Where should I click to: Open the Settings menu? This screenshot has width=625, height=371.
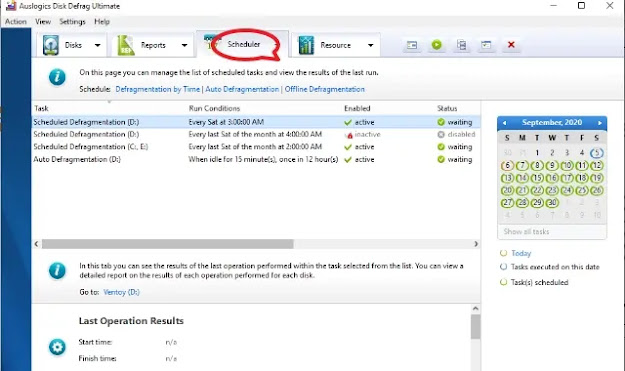[x=72, y=22]
